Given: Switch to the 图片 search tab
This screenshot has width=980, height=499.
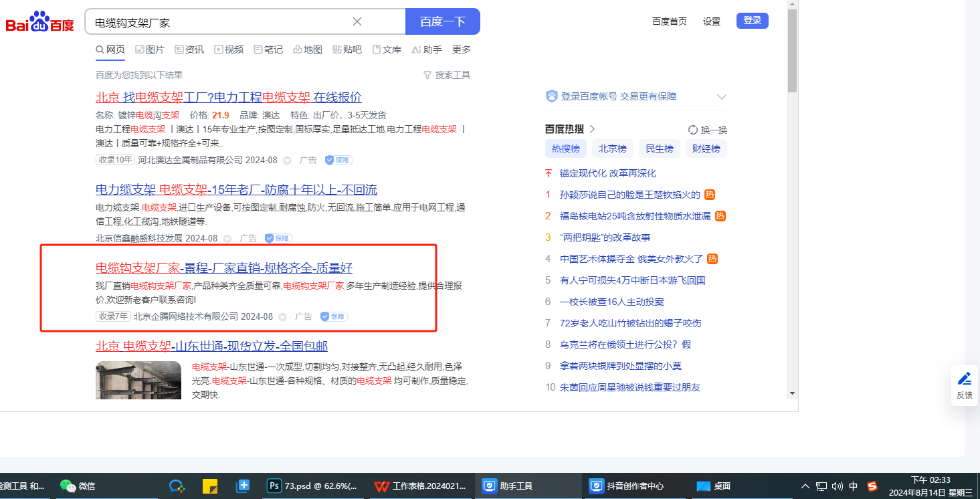Looking at the screenshot, I should tap(150, 49).
